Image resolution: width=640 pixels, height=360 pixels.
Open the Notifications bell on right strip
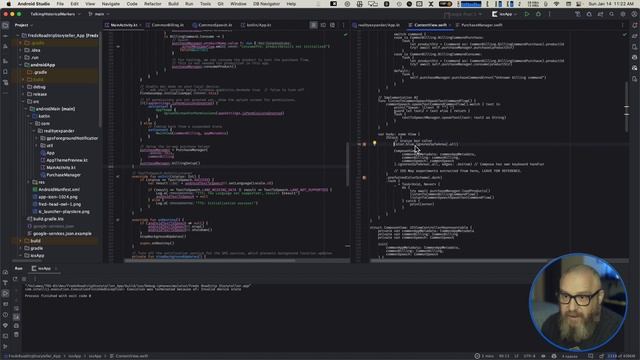635,25
